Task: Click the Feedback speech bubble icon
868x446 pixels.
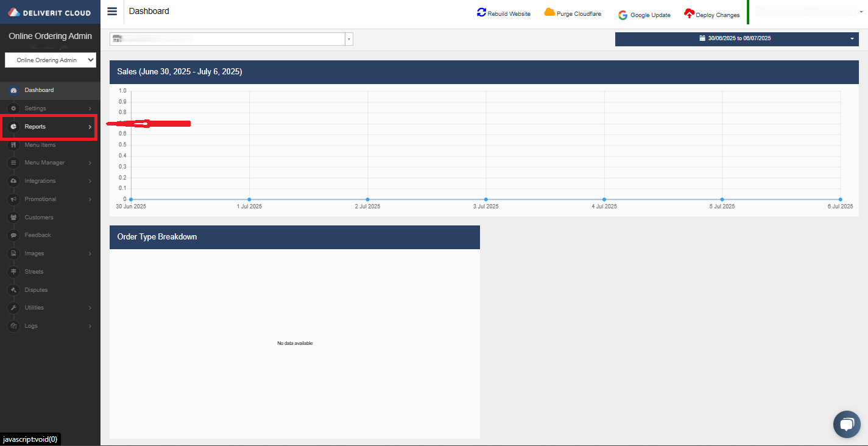Action: (13, 235)
